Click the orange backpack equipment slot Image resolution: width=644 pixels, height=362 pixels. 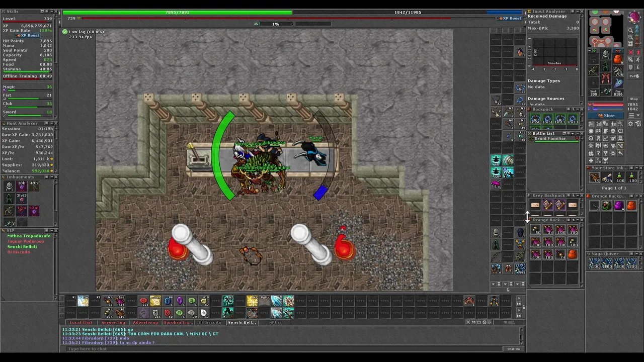pyautogui.click(x=618, y=59)
